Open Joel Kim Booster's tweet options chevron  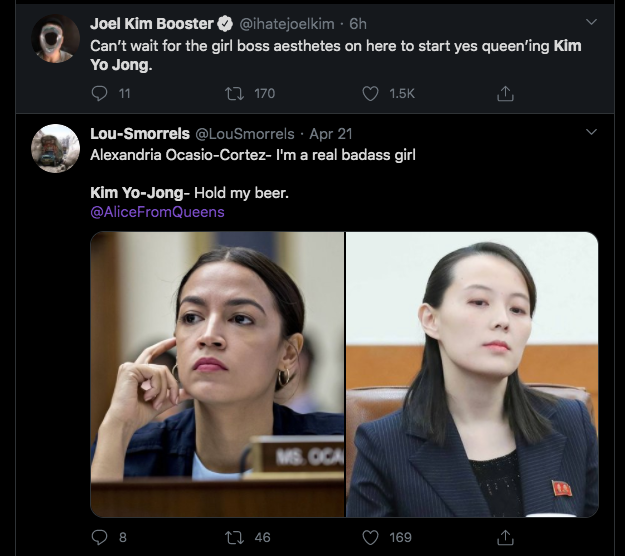pyautogui.click(x=590, y=22)
